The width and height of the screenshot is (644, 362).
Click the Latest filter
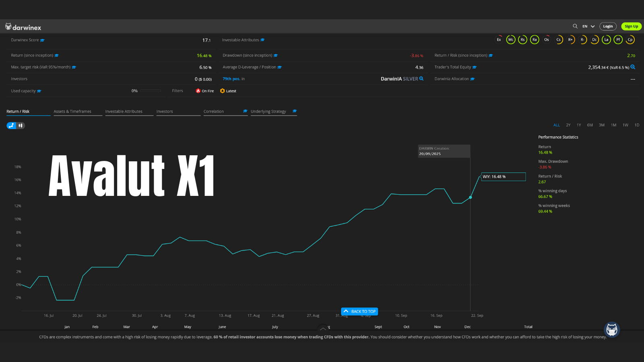[x=228, y=91]
